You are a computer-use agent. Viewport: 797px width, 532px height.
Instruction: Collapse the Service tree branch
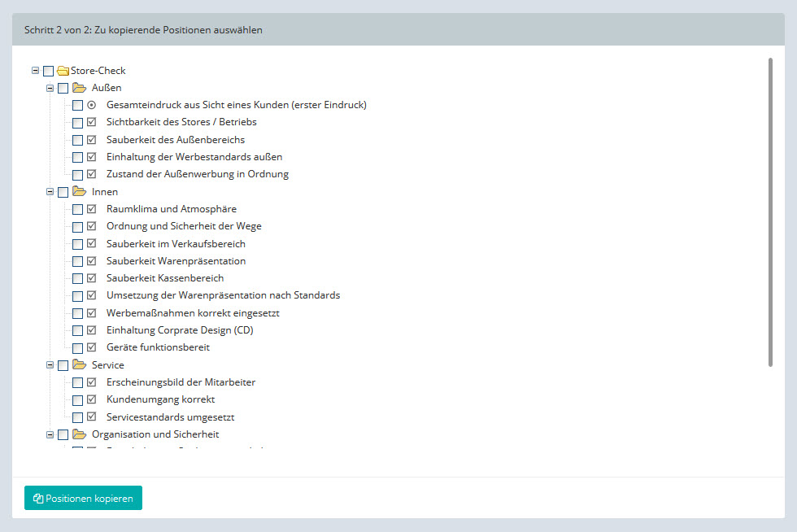(50, 365)
